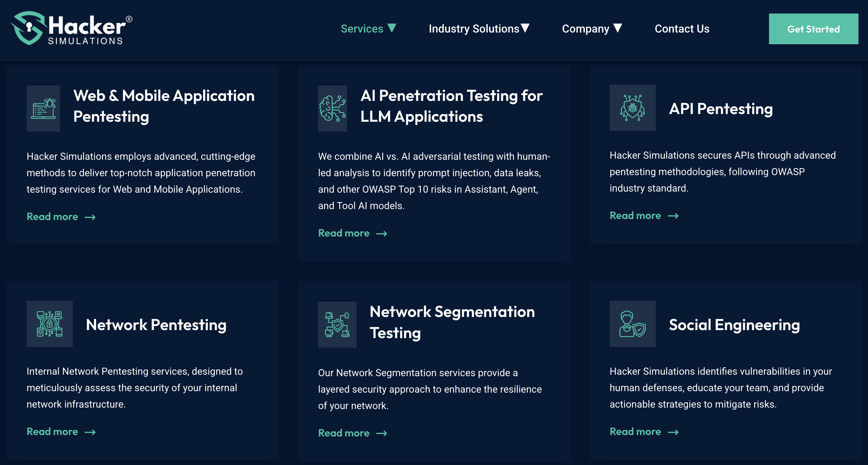Viewport: 868px width, 465px height.
Task: Click the Network Pentesting lock devices icon
Action: click(x=49, y=324)
